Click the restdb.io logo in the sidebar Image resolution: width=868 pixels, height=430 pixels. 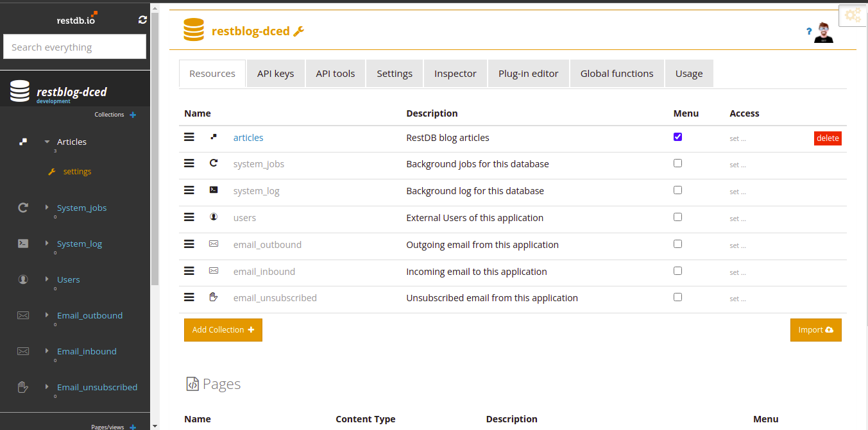point(77,19)
